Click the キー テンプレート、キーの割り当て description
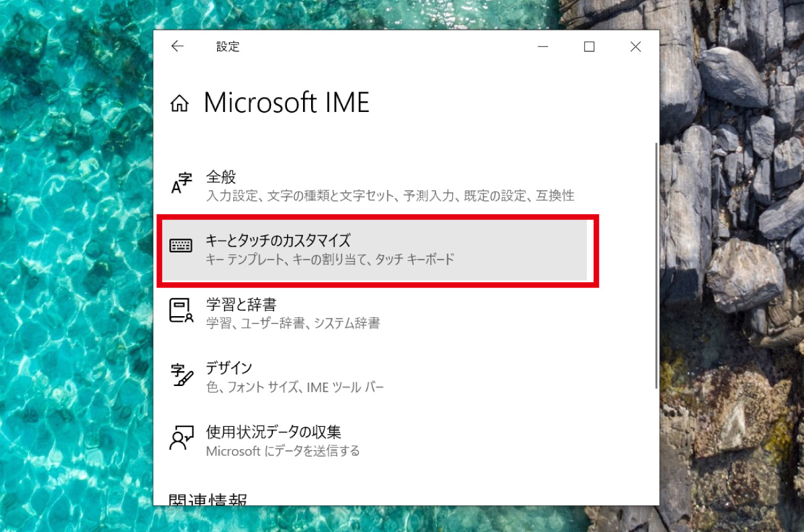 (330, 259)
